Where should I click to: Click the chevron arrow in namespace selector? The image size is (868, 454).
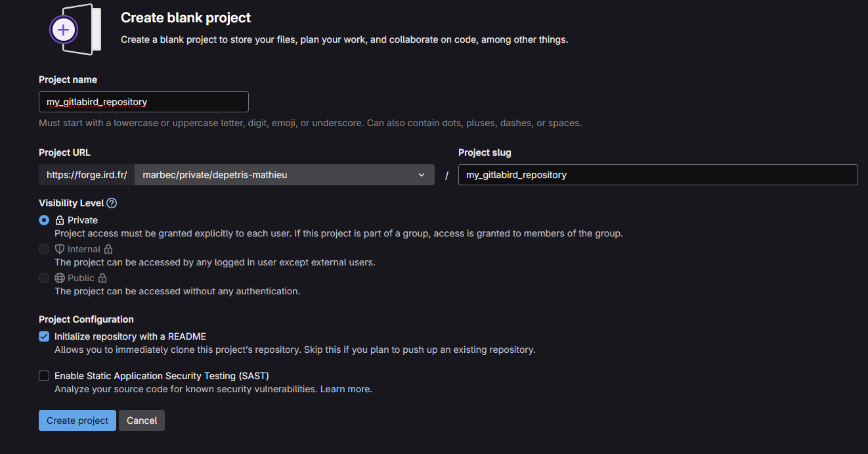click(x=422, y=175)
